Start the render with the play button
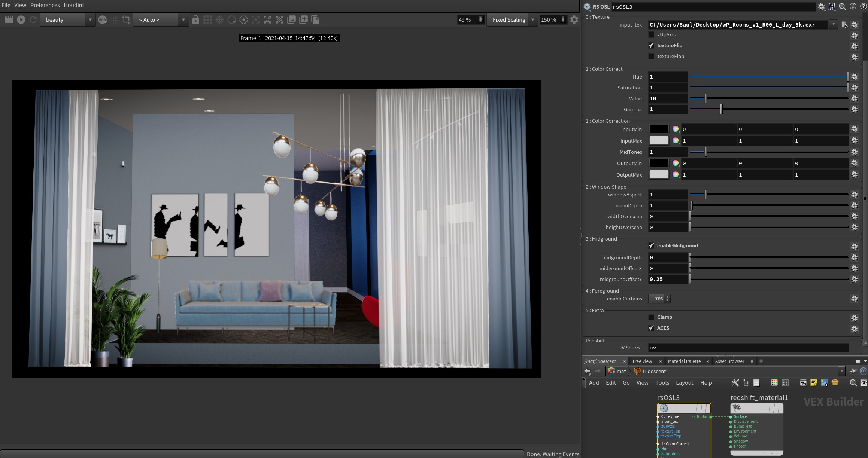The image size is (868, 458). [21, 20]
